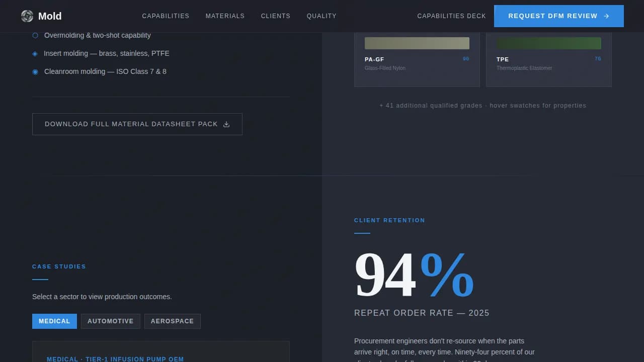This screenshot has width=644, height=362.
Task: Click the TPE Thermoplastic Elastomer swatch
Action: pyautogui.click(x=548, y=43)
